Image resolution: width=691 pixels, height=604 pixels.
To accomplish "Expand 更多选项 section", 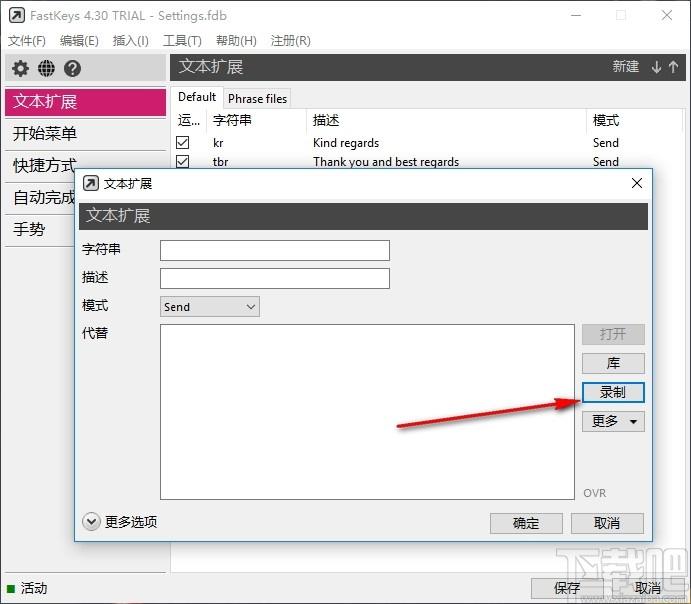I will (91, 522).
